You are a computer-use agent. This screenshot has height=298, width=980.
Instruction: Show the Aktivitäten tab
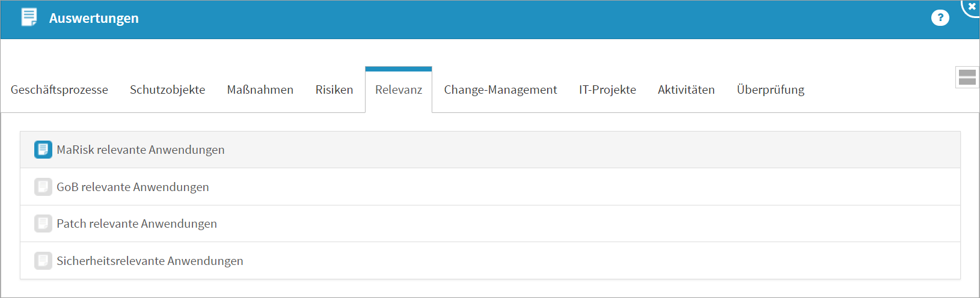click(686, 90)
